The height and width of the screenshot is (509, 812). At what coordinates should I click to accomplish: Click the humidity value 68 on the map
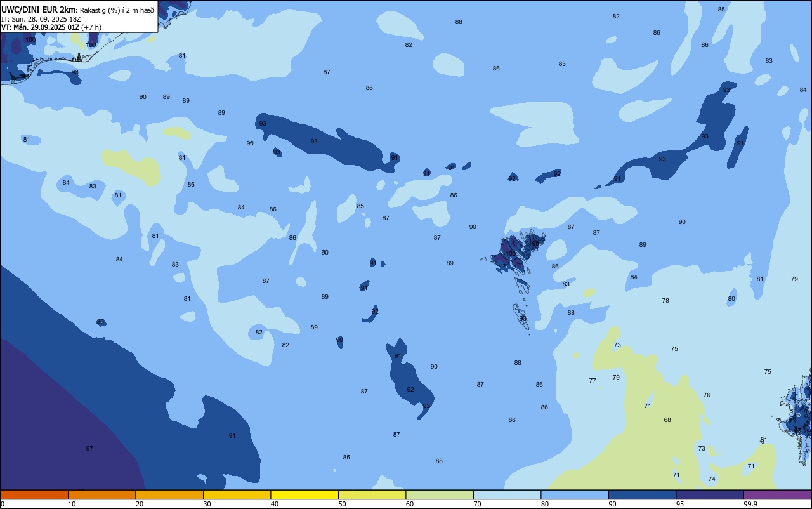point(667,420)
